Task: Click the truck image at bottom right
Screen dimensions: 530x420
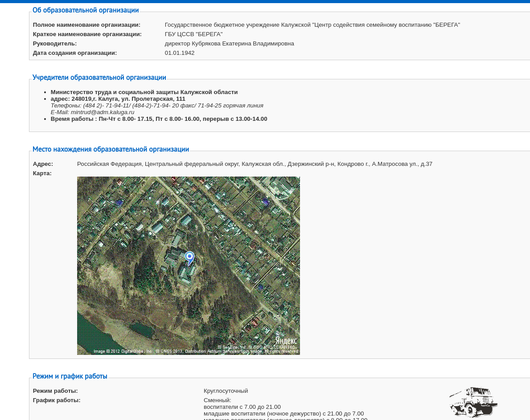Action: pos(473,402)
